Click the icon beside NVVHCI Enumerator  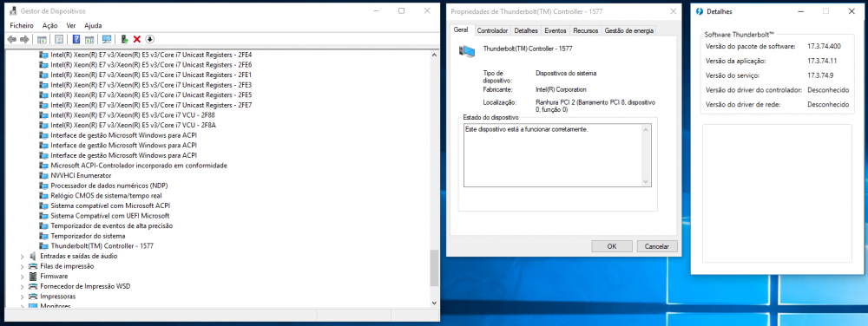(44, 175)
